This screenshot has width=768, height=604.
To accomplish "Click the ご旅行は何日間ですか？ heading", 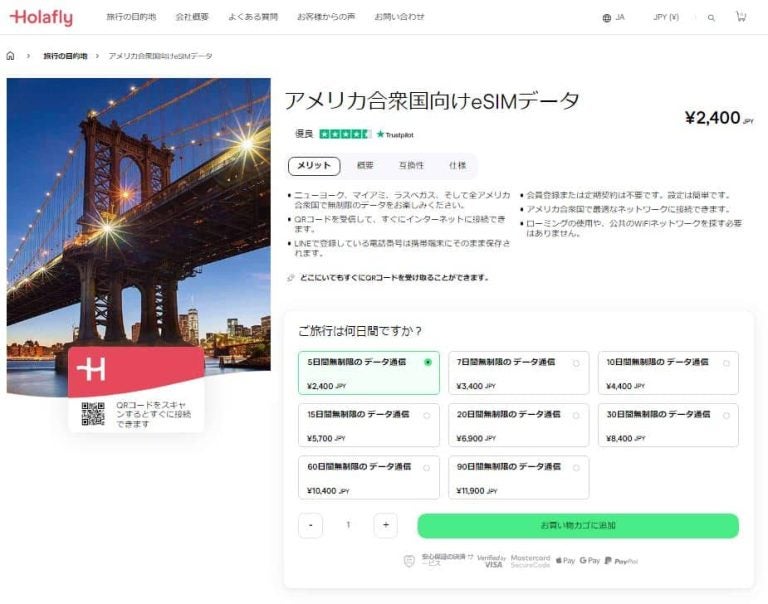I will coord(360,331).
